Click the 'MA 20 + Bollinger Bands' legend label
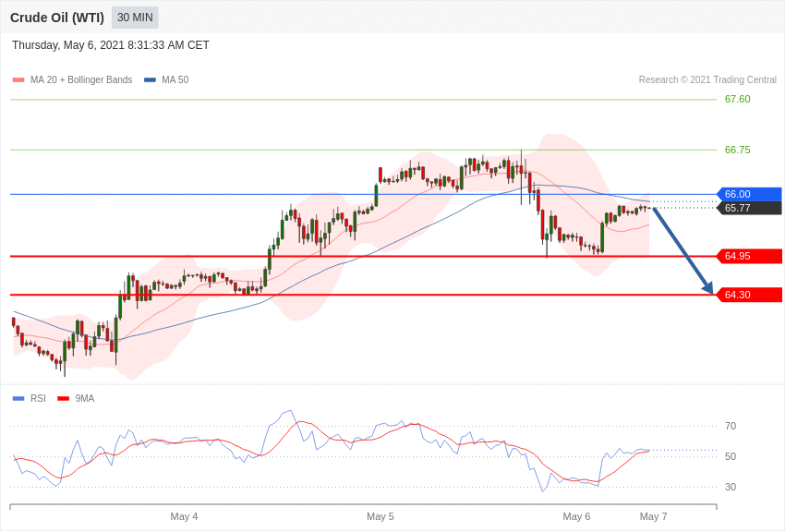Image resolution: width=785 pixels, height=532 pixels. point(81,79)
